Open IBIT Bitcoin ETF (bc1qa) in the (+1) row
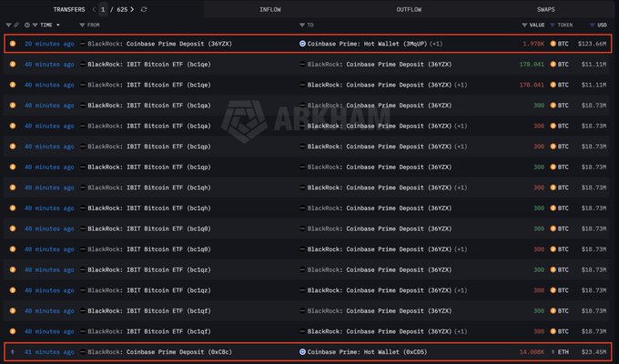Image resolution: width=619 pixels, height=364 pixels. coord(149,126)
